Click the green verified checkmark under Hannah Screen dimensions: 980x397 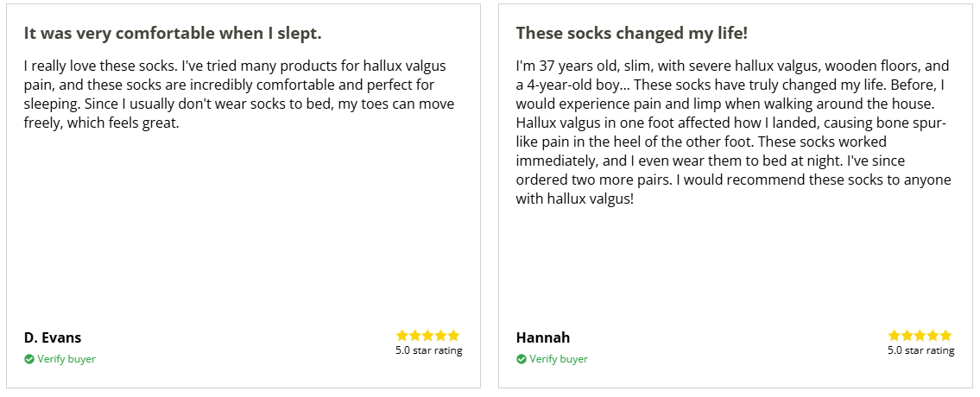pyautogui.click(x=522, y=359)
